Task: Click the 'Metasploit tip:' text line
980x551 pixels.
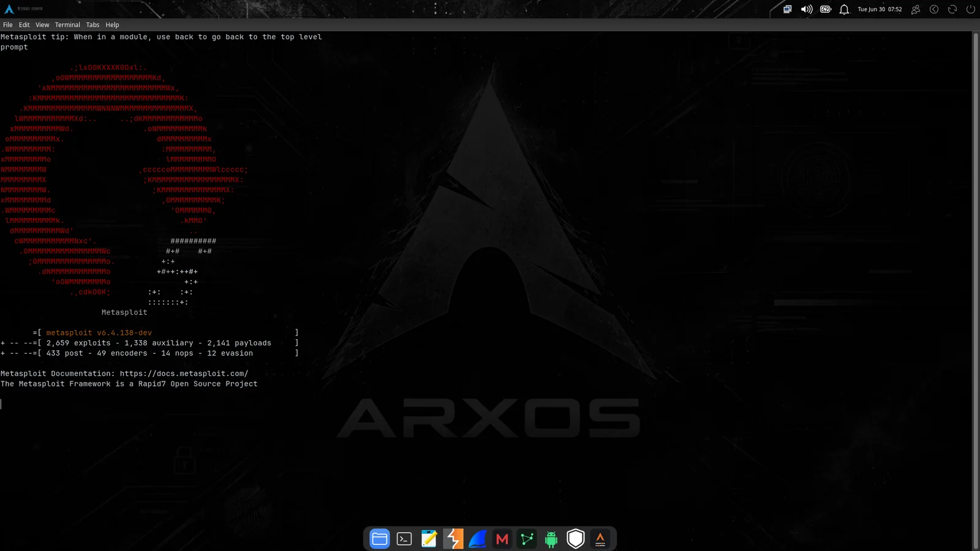Action: tap(161, 37)
